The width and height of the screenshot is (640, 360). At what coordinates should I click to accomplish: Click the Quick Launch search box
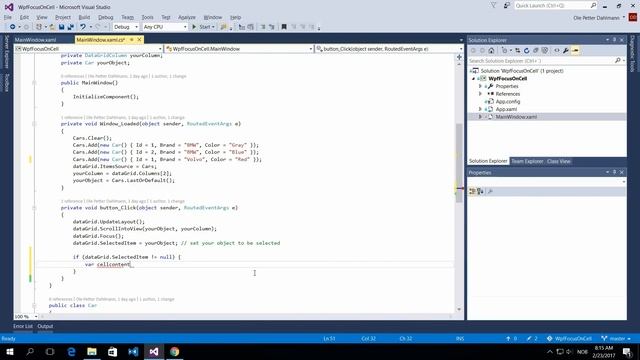click(x=556, y=5)
